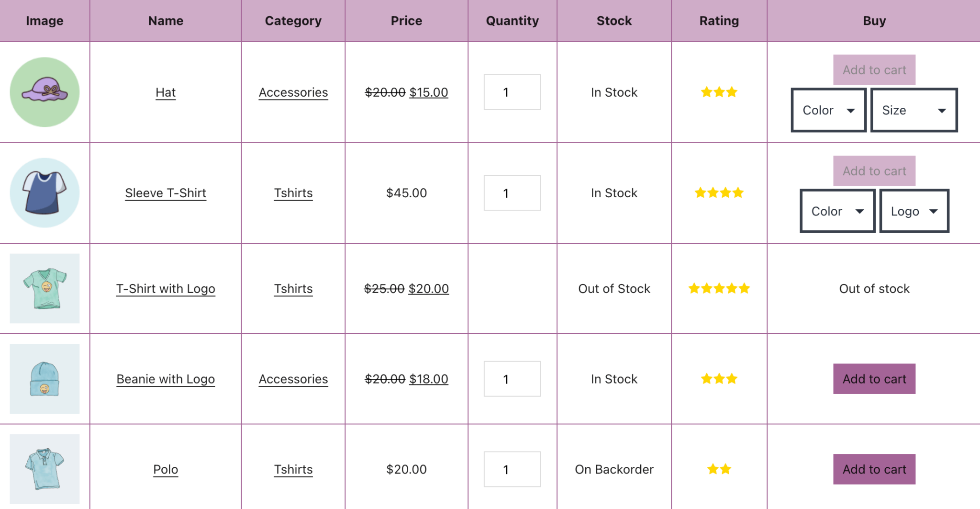Click the Hat product link
This screenshot has width=980, height=509.
(x=166, y=92)
